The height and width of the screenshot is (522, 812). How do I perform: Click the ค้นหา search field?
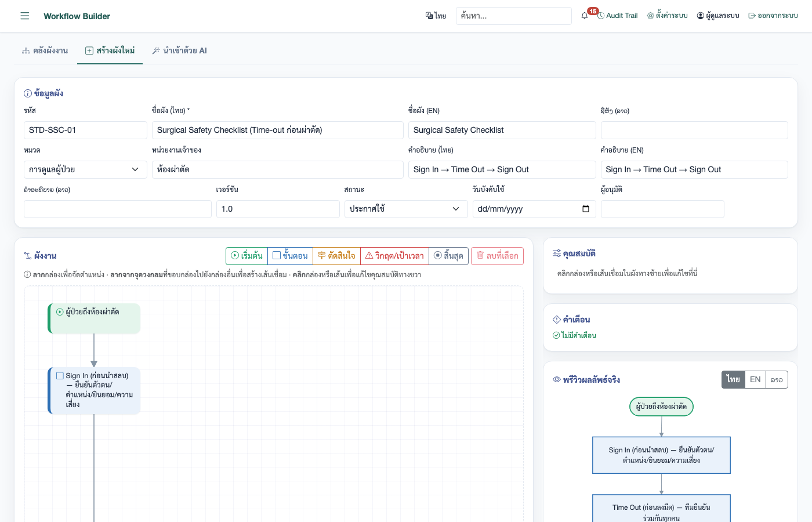click(x=514, y=16)
